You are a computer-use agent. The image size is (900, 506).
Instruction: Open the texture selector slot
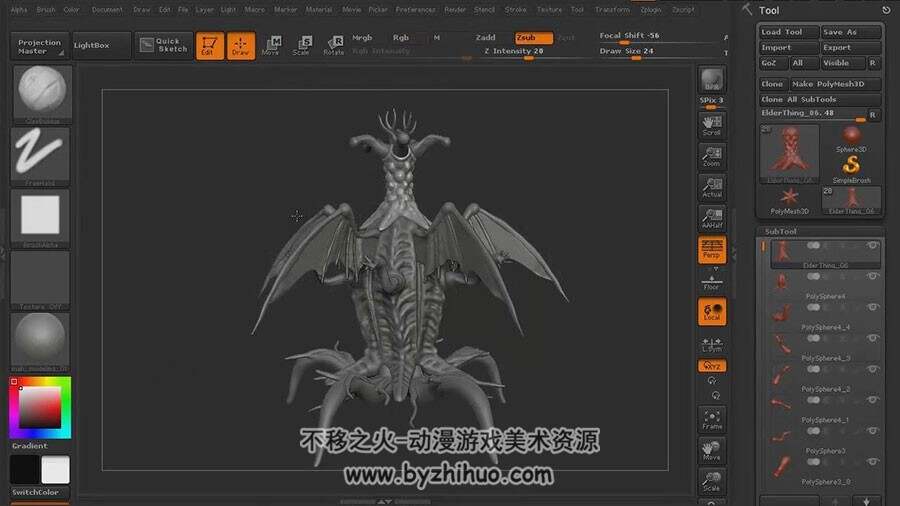point(40,280)
